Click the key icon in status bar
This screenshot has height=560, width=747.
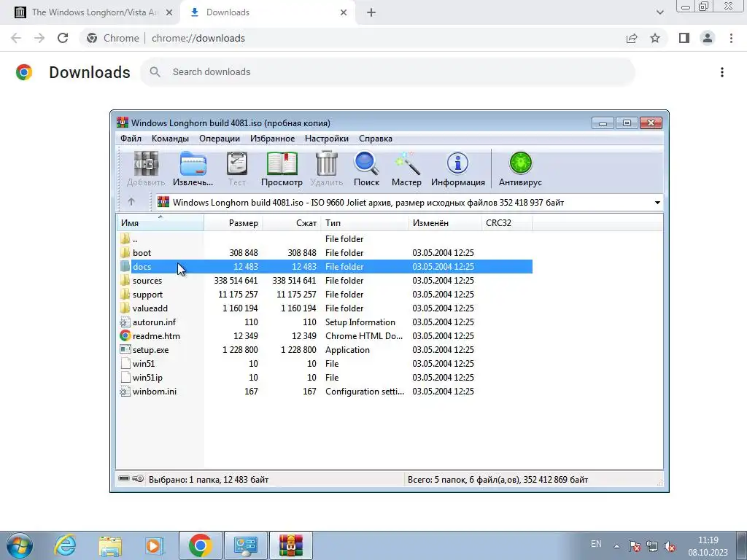138,478
